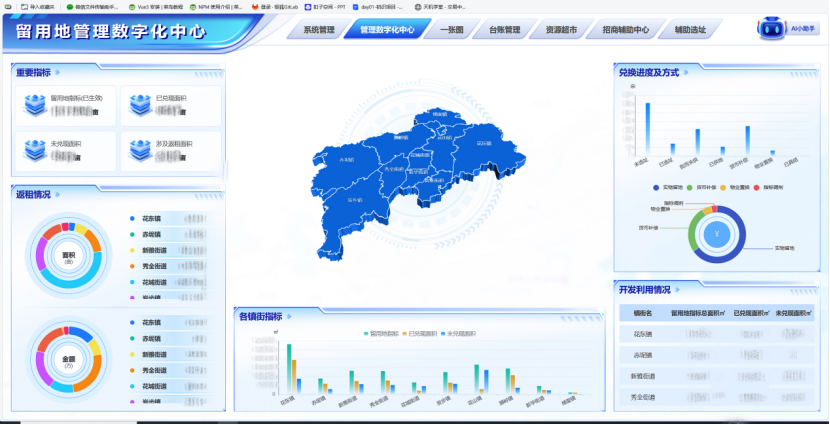
Task: Click the 已兑现面积 stacked-layers icon
Action: [x=139, y=105]
